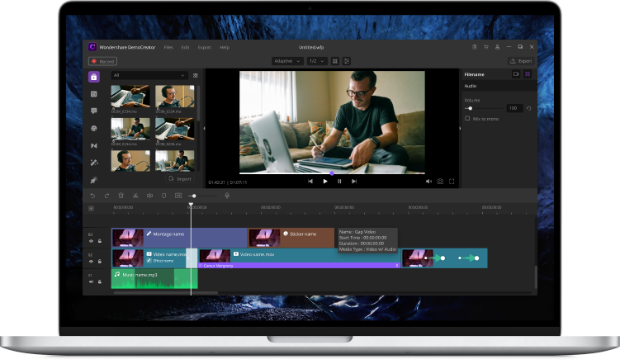Image resolution: width=620 pixels, height=364 pixels.
Task: Open the emoji stickers sidebar panel
Action: [94, 129]
